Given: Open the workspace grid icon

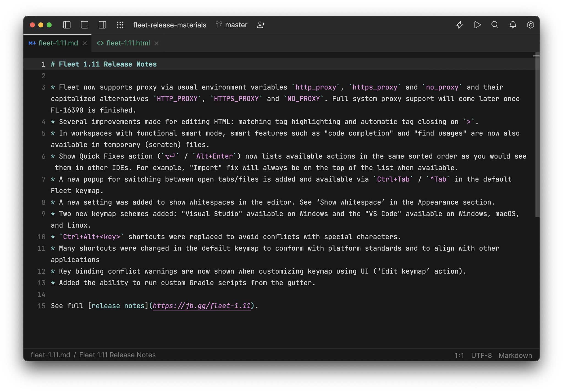Looking at the screenshot, I should pos(120,25).
